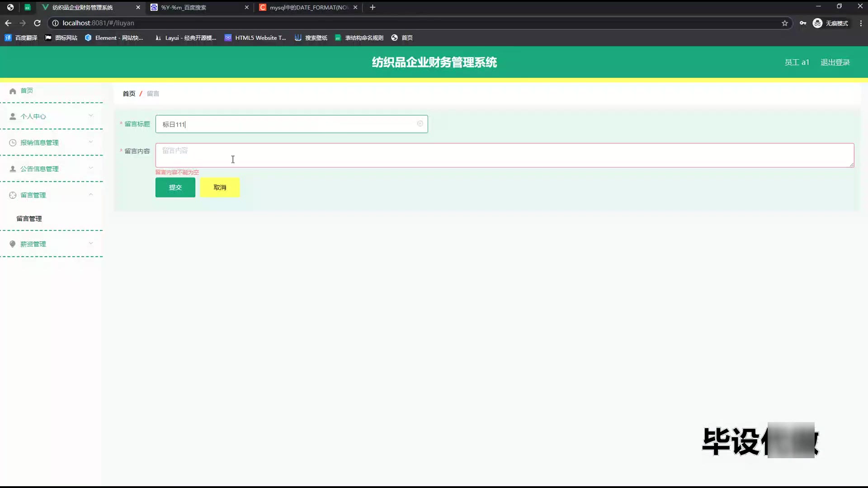Click the site info icon beside URL
This screenshot has width=868, height=488.
pyautogui.click(x=55, y=23)
